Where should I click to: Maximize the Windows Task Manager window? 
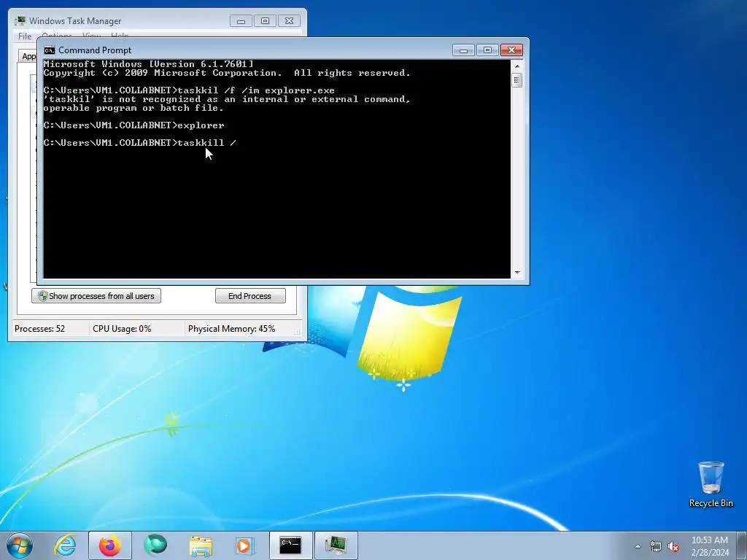tap(265, 21)
